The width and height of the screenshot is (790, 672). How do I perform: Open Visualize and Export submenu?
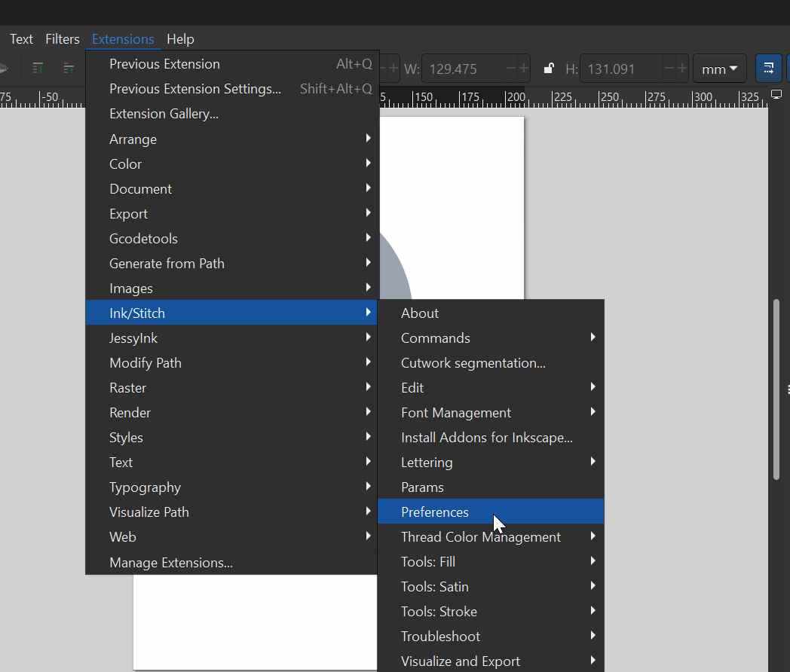[491, 661]
